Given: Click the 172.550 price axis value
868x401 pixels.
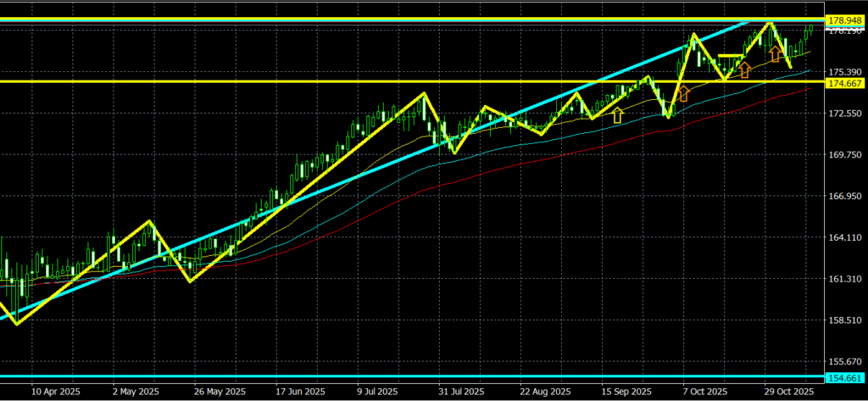Looking at the screenshot, I should [845, 113].
